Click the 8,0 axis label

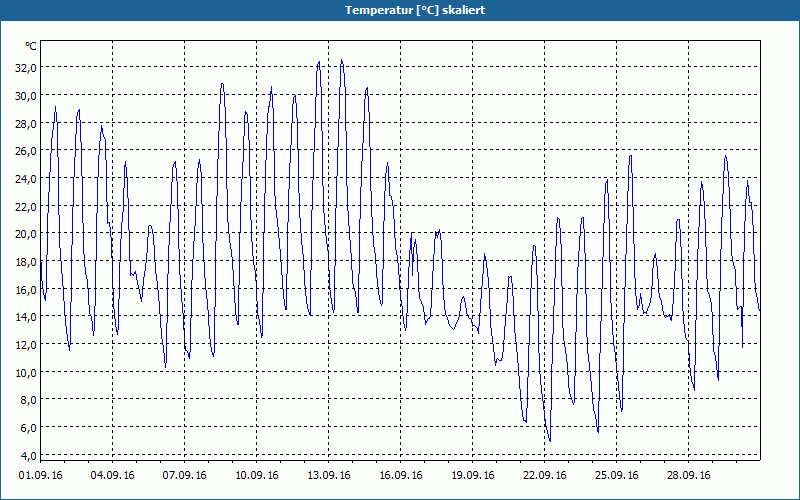click(28, 401)
